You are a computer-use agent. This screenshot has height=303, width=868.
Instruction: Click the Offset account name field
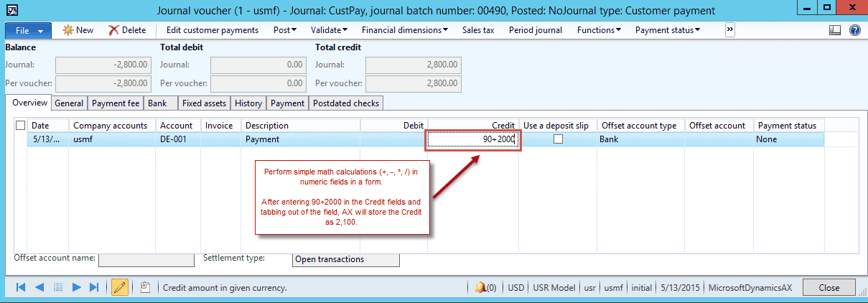[x=146, y=259]
